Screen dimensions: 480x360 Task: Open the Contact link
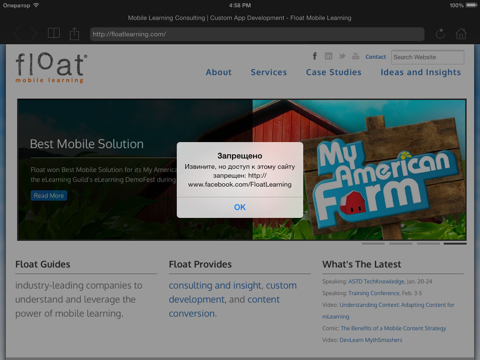[x=375, y=57]
